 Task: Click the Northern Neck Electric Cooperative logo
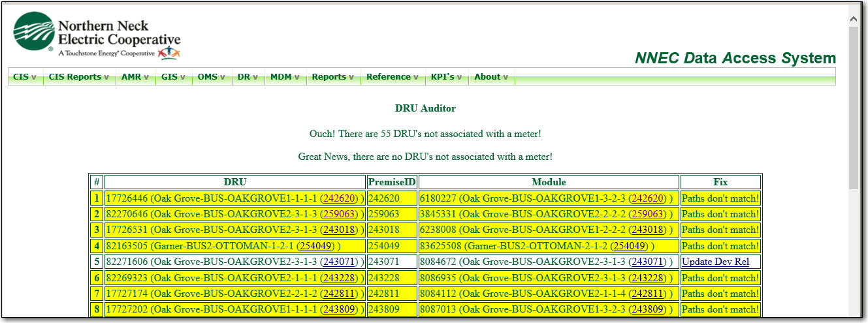click(x=97, y=37)
